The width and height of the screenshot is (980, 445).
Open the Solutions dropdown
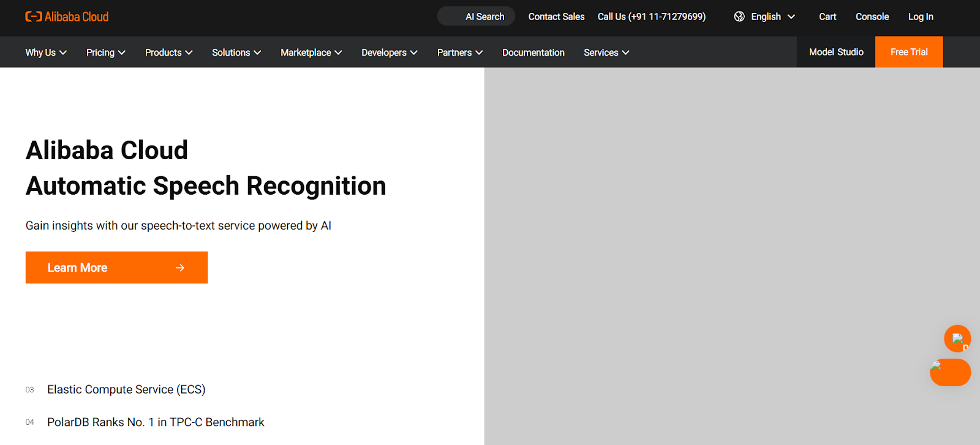236,53
